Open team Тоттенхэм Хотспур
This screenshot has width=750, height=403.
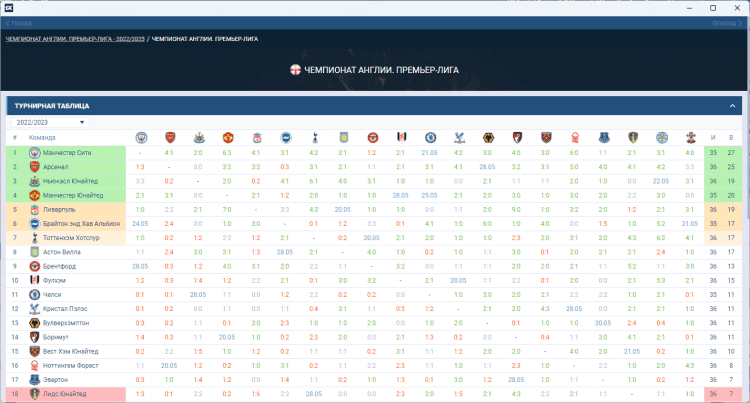click(71, 238)
